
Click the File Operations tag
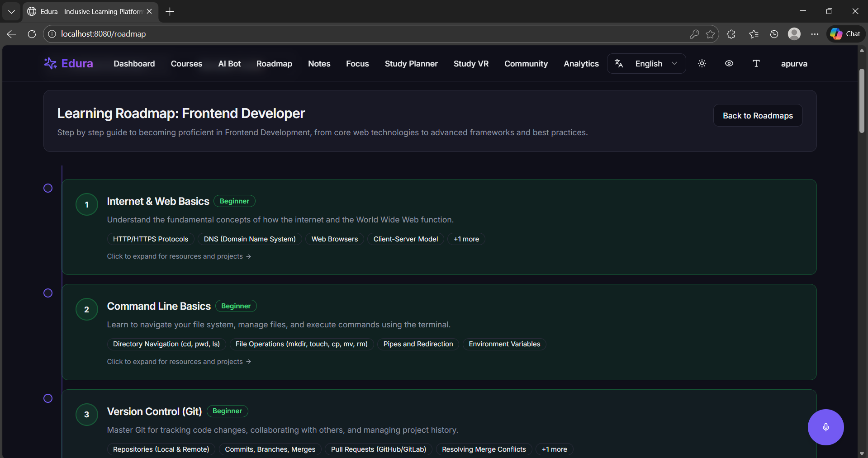[302, 344]
